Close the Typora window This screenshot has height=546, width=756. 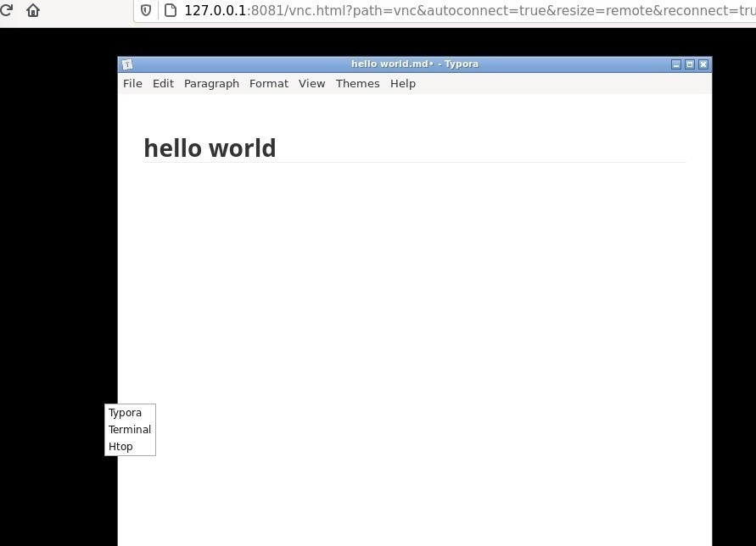[703, 64]
